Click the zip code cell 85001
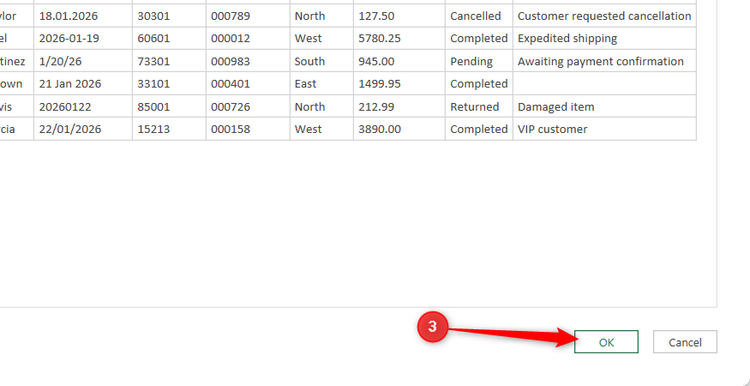 point(169,106)
